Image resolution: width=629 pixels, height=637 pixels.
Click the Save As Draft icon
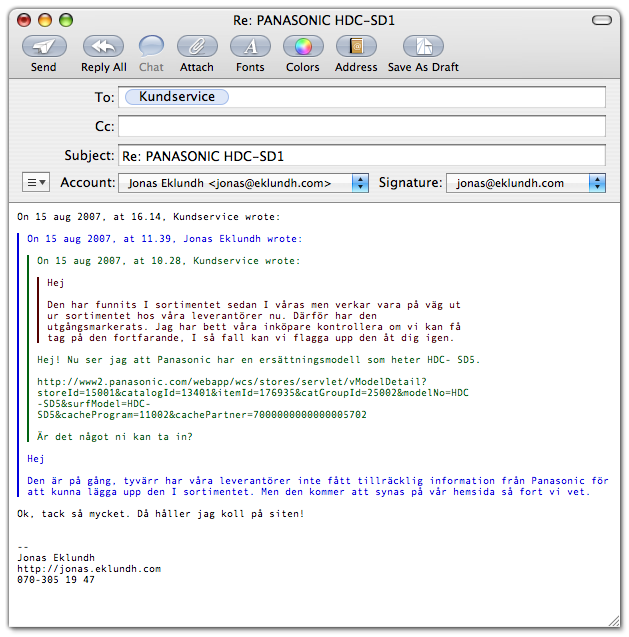(422, 46)
